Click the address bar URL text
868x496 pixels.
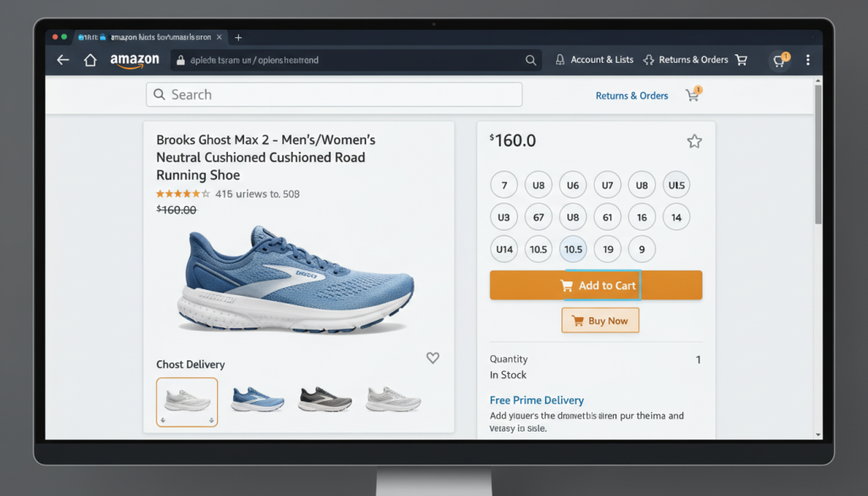point(254,60)
